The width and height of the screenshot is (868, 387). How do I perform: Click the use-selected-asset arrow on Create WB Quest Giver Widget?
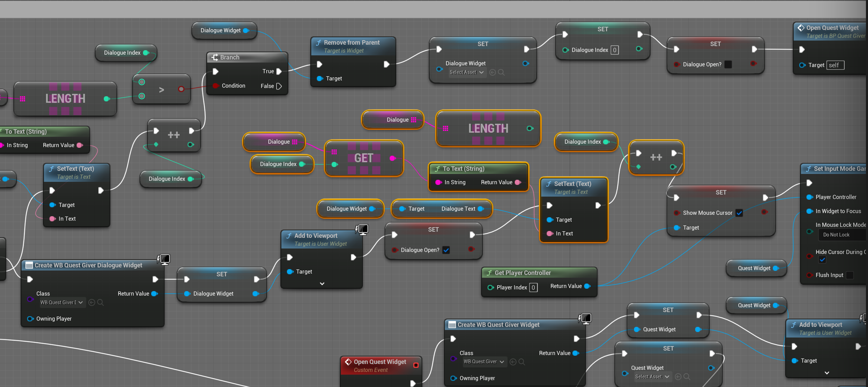tap(513, 362)
